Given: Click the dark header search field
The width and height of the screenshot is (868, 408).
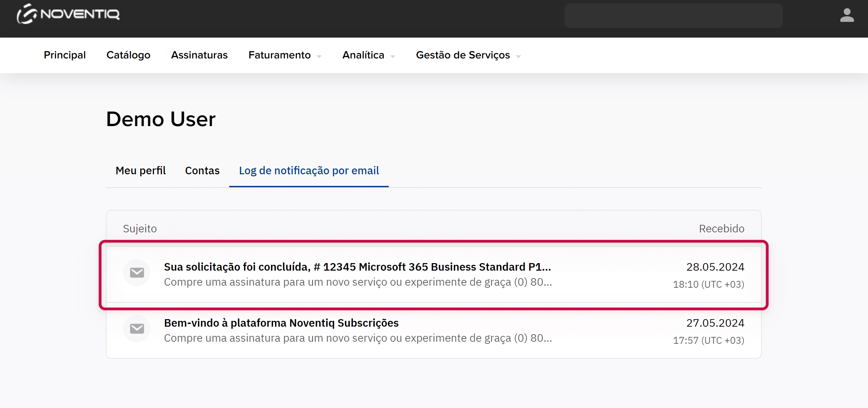Looking at the screenshot, I should coord(673,16).
